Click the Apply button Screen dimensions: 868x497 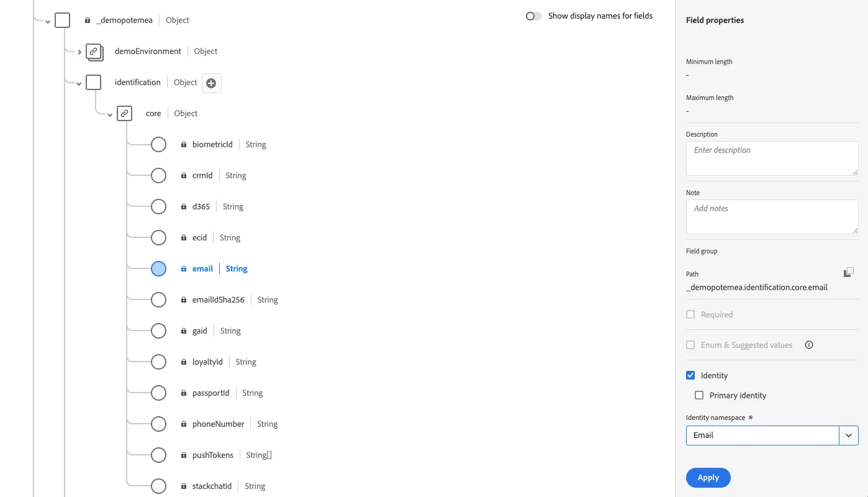[x=708, y=478]
